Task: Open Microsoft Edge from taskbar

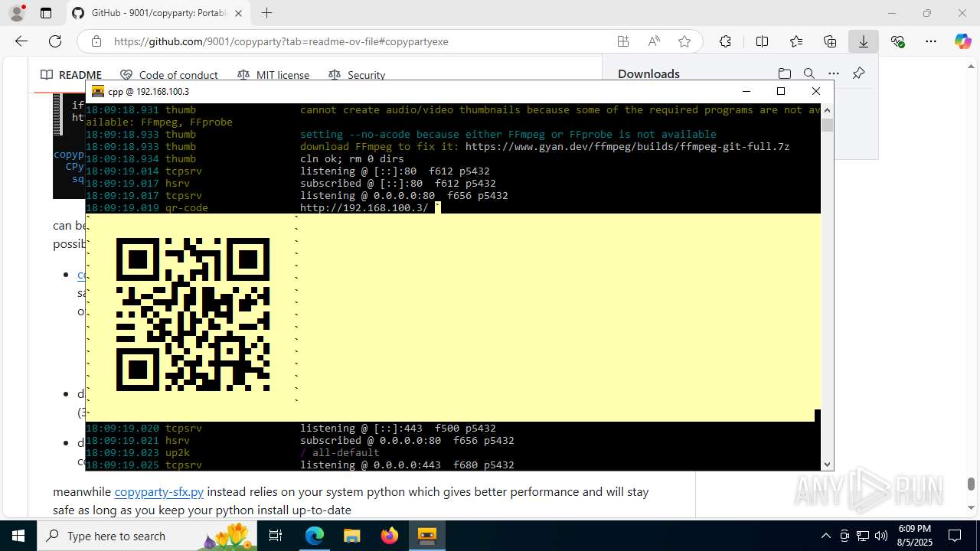Action: 315,536
